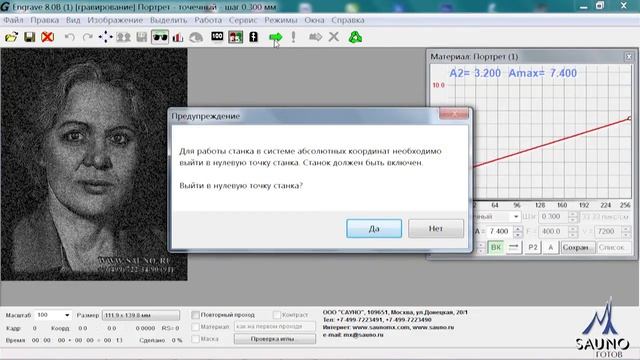640x360 pixels.
Task: Click the F 400.0 spinner arrows
Action: click(573, 231)
